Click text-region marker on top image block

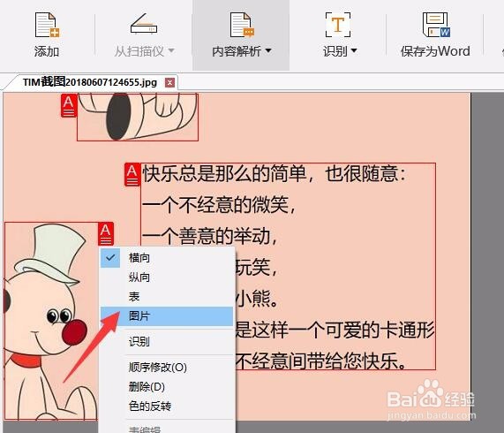pyautogui.click(x=69, y=105)
